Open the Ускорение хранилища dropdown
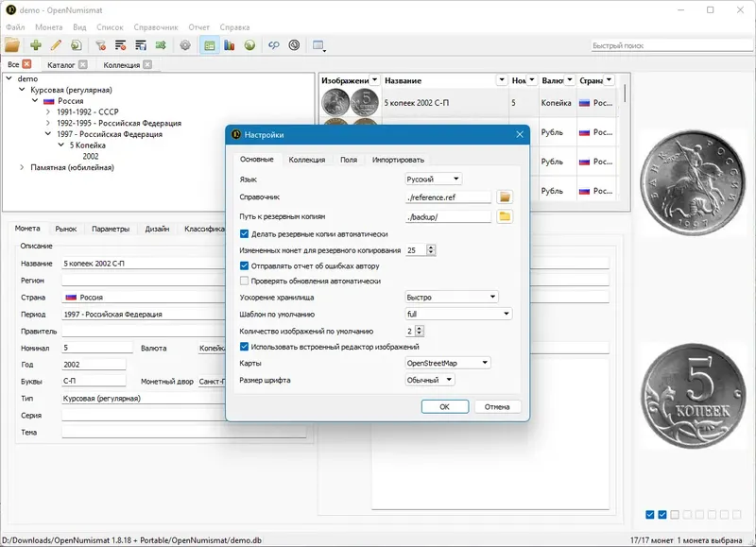 [452, 297]
